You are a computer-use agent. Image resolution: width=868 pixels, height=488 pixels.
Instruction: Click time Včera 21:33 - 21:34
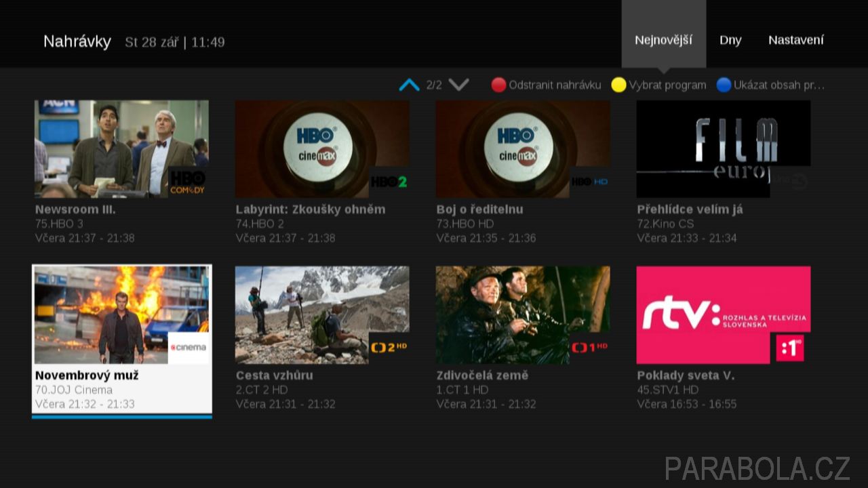click(687, 238)
